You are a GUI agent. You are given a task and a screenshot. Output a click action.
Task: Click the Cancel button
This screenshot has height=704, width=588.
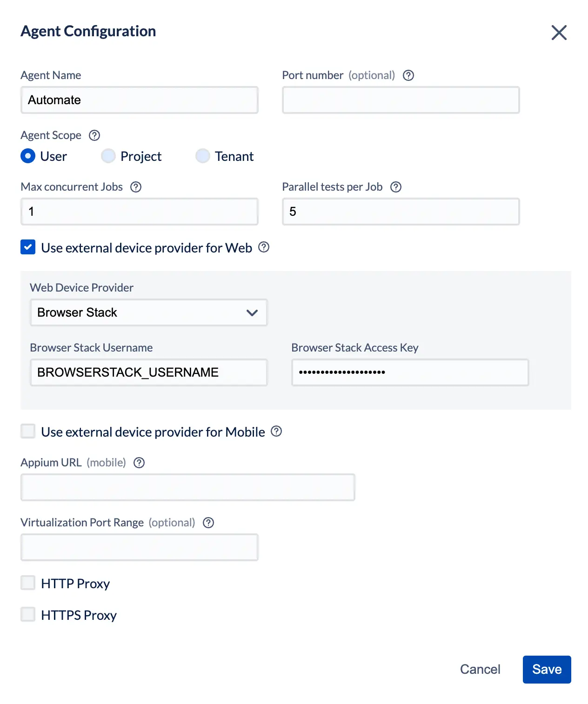480,669
